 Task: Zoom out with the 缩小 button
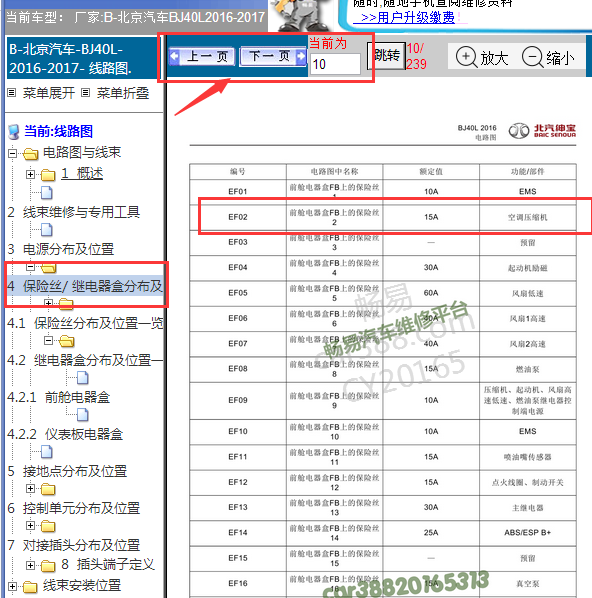click(548, 58)
